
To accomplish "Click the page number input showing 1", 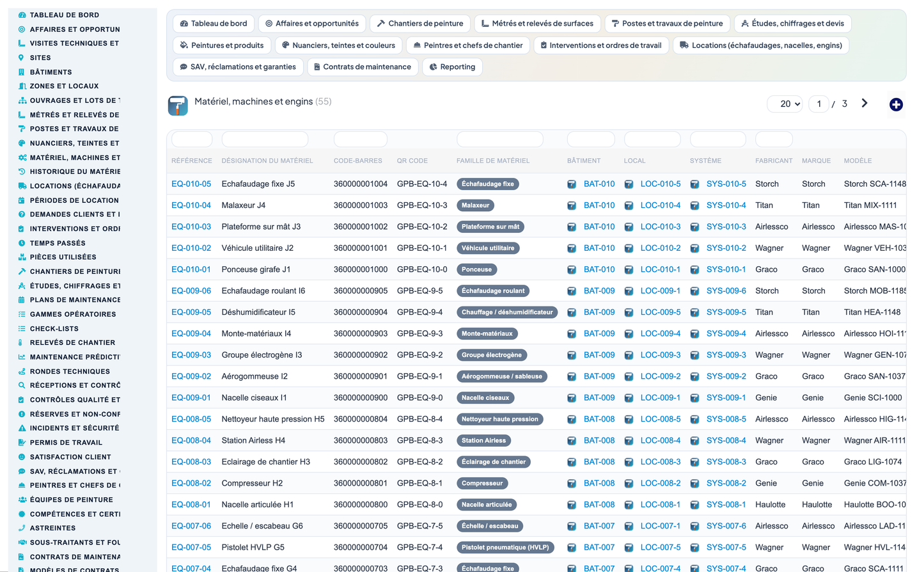I will (x=819, y=104).
